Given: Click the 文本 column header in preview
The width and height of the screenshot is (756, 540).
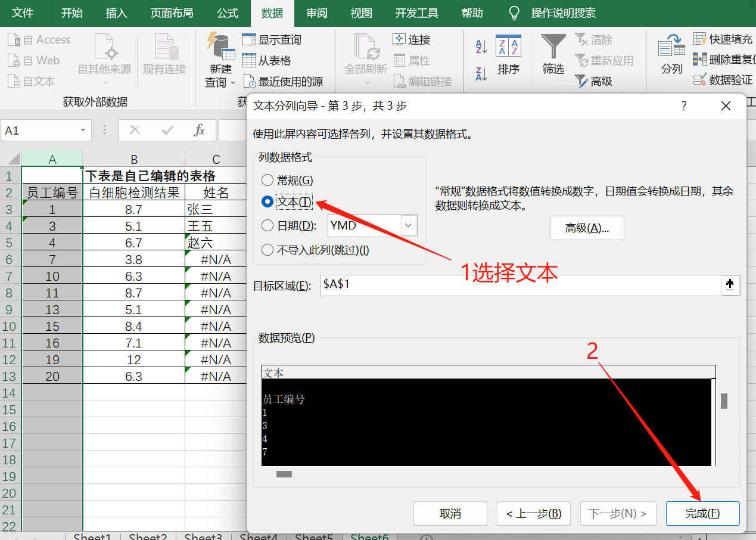Looking at the screenshot, I should [489, 373].
